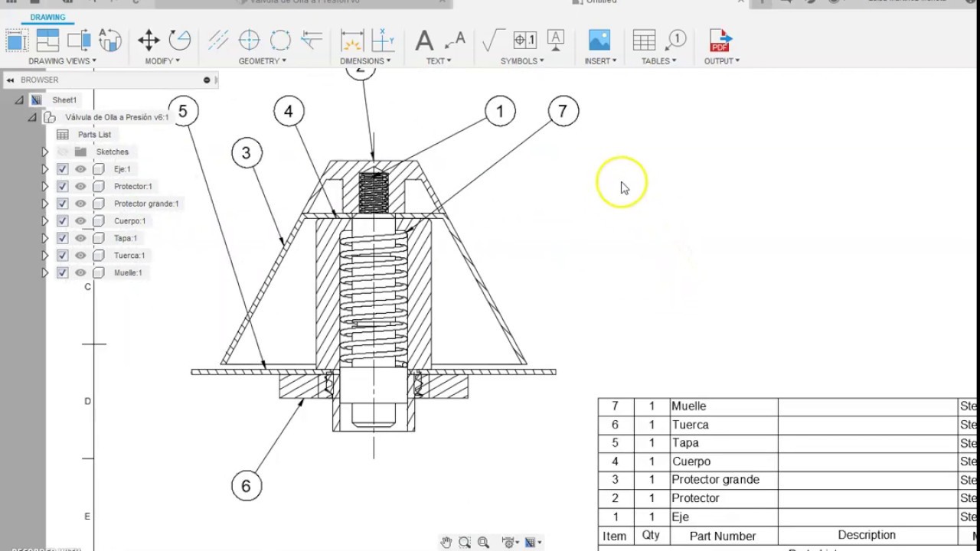Screen dimensions: 980x551
Task: Select the Sheet1 browser item
Action: click(x=64, y=100)
